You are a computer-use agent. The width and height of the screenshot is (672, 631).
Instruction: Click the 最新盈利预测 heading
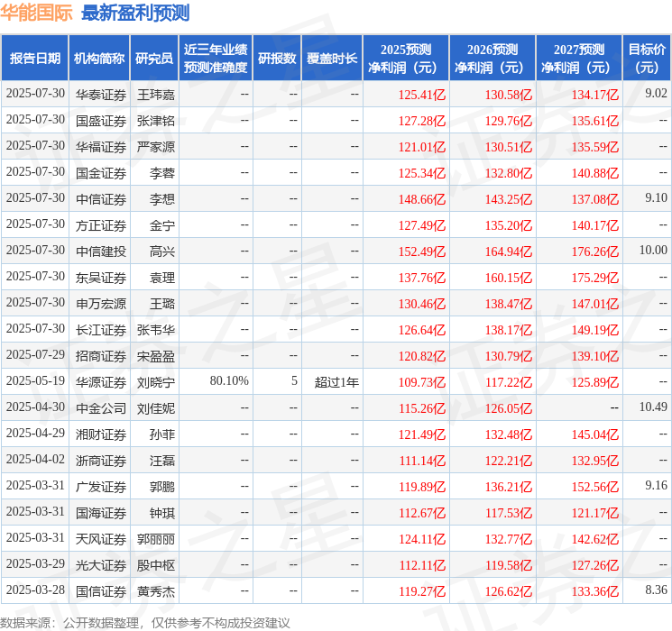pos(135,13)
